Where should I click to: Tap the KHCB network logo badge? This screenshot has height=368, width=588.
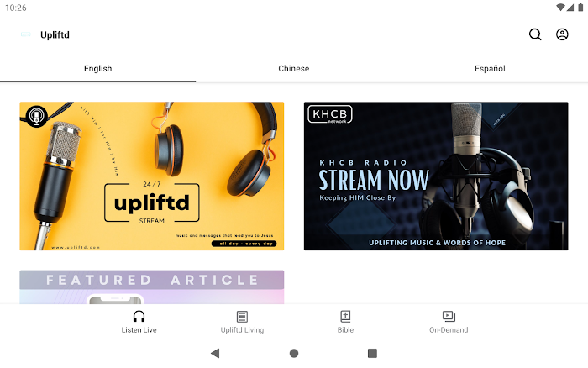tap(330, 114)
